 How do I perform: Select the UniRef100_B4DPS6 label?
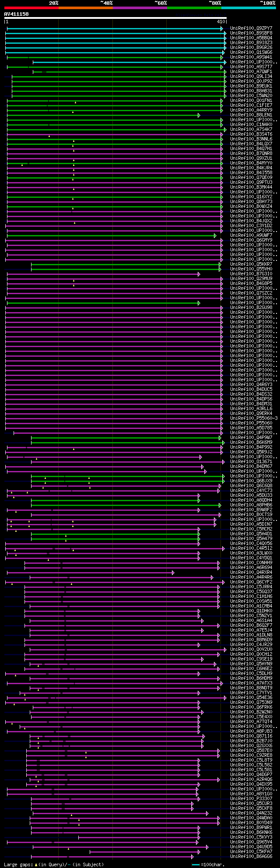251,399
